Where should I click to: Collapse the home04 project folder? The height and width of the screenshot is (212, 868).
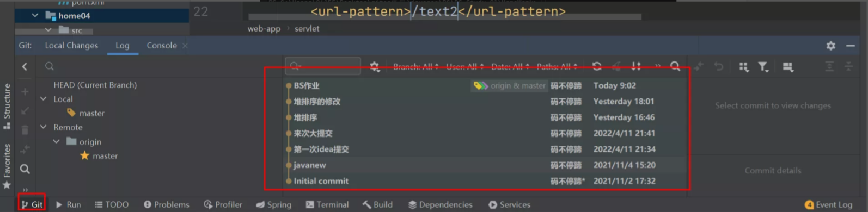click(x=35, y=16)
